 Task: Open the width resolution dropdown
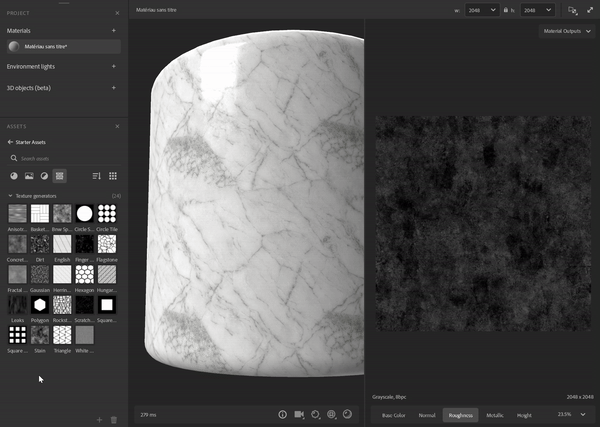[482, 10]
